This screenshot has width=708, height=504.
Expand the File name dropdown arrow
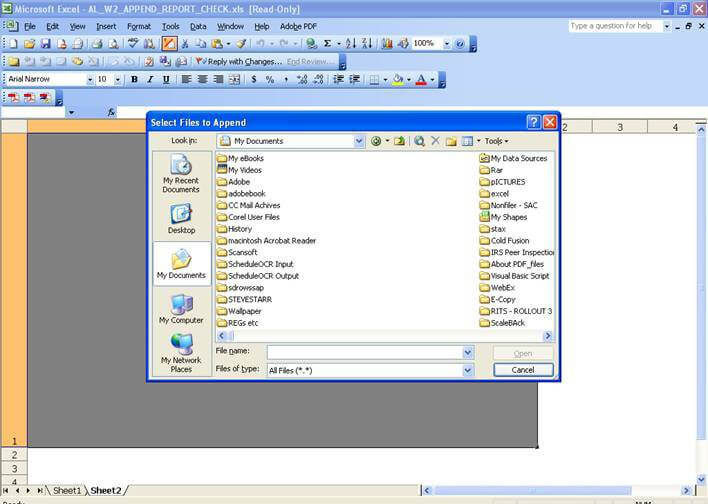(468, 352)
